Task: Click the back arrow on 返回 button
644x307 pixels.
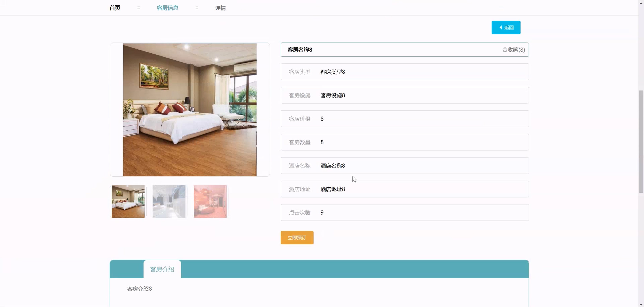Action: (501, 27)
